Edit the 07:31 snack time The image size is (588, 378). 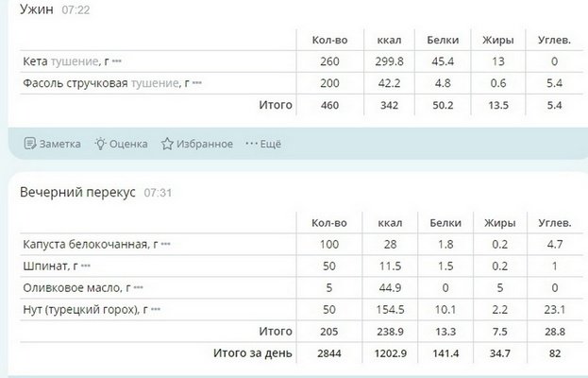point(159,193)
